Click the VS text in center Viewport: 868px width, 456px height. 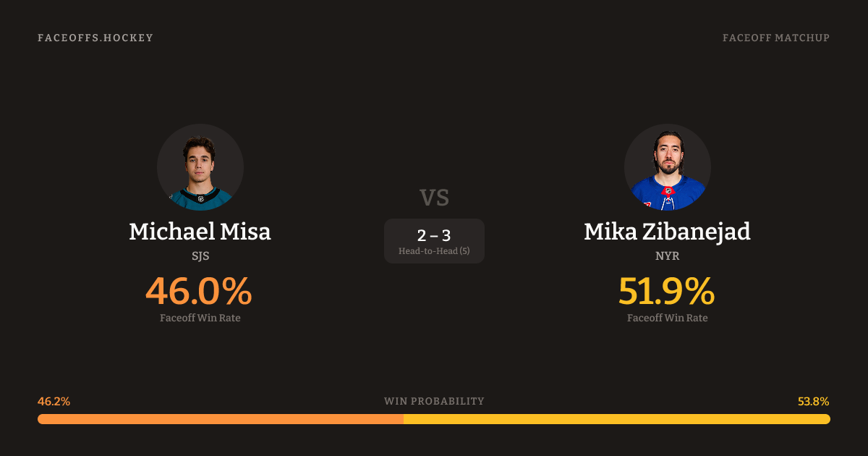coord(434,198)
